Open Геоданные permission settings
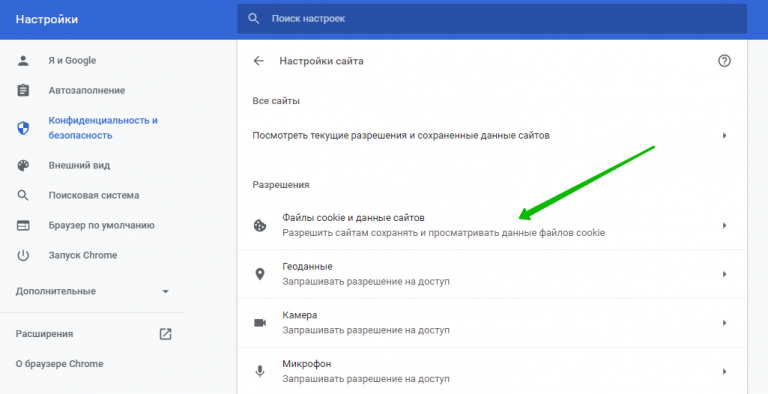The image size is (768, 394). click(x=492, y=274)
